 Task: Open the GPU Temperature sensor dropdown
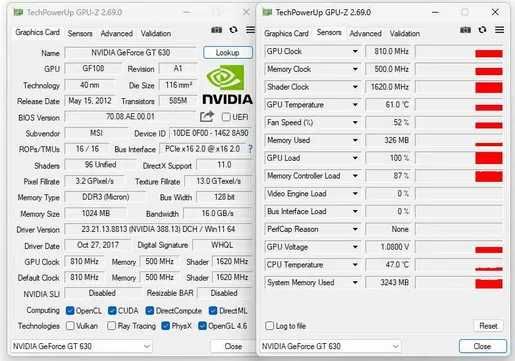pos(355,105)
